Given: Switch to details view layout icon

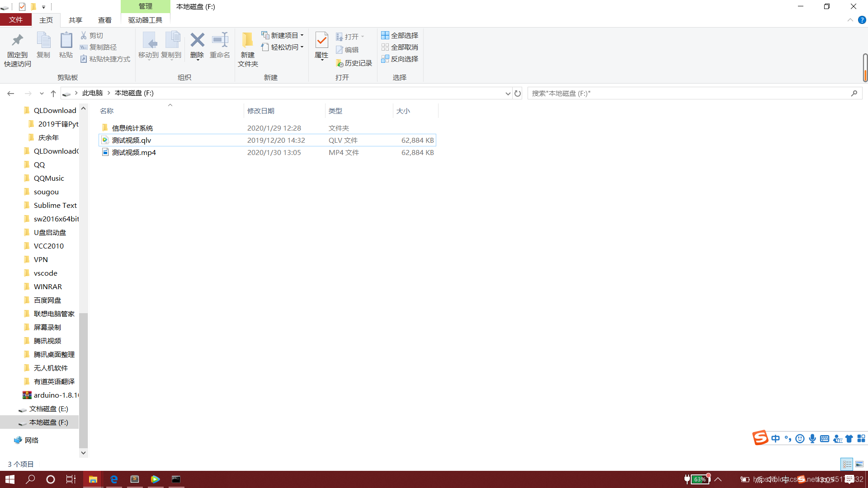Looking at the screenshot, I should pos(847,464).
